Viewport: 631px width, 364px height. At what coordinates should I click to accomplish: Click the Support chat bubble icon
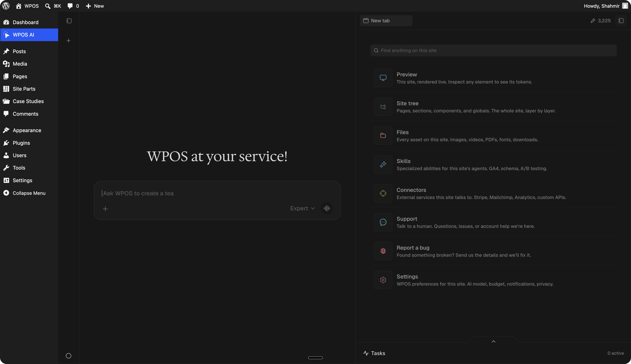pos(383,222)
